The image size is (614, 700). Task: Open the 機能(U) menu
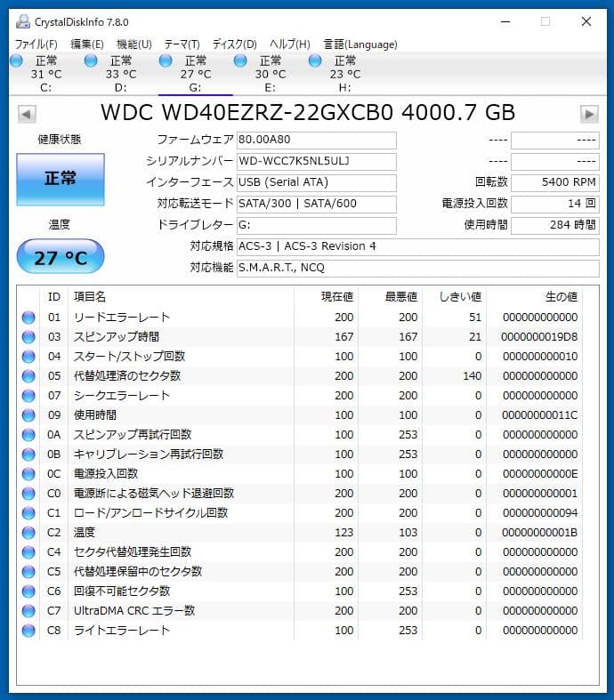[134, 44]
